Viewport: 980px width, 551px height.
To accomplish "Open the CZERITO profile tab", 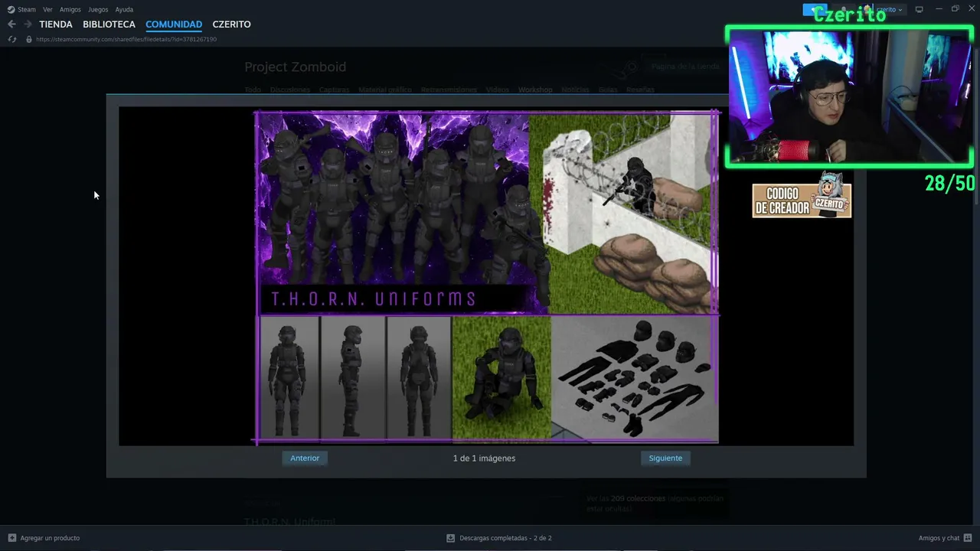I will 231,24.
